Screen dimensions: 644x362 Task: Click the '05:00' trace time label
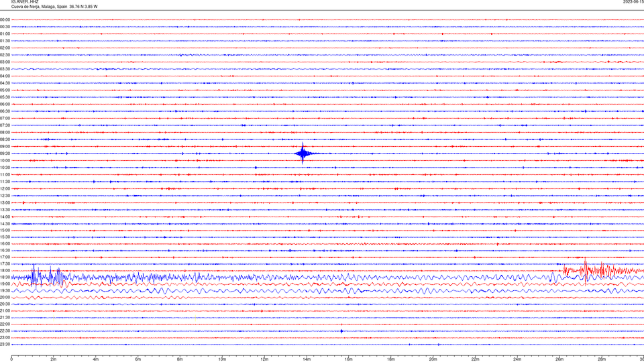click(5, 90)
